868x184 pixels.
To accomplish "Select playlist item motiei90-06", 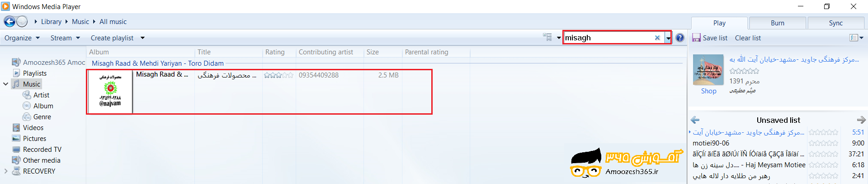I will pos(711,143).
